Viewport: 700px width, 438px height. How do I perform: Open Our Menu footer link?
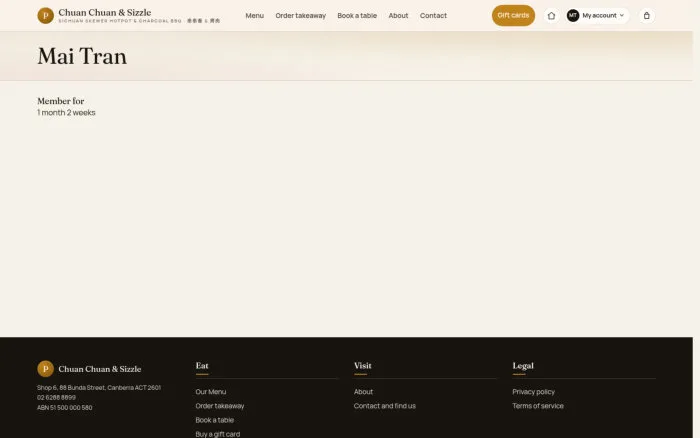211,392
